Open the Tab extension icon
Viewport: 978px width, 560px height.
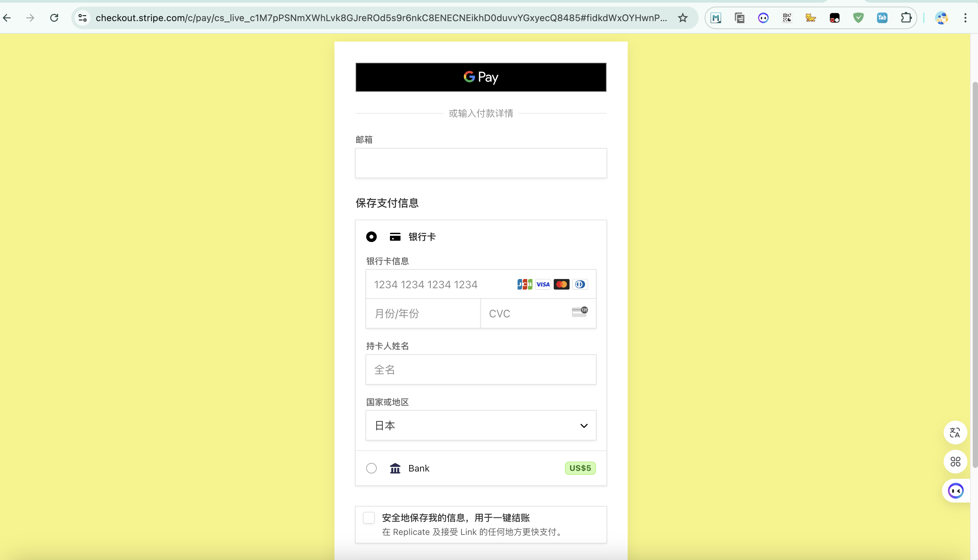point(882,18)
